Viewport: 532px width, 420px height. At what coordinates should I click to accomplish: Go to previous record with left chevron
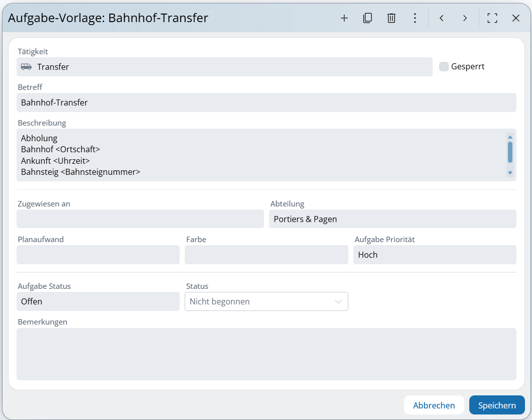(x=442, y=18)
